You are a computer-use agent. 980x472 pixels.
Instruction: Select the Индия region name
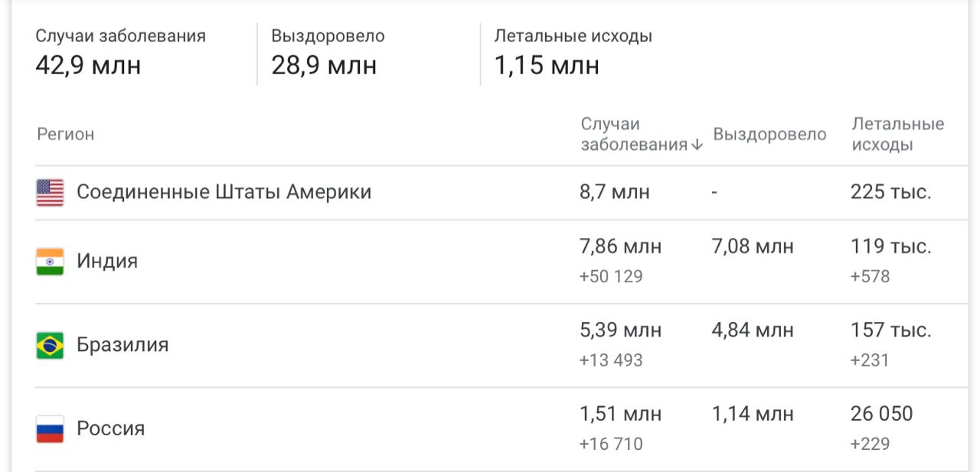tap(107, 262)
